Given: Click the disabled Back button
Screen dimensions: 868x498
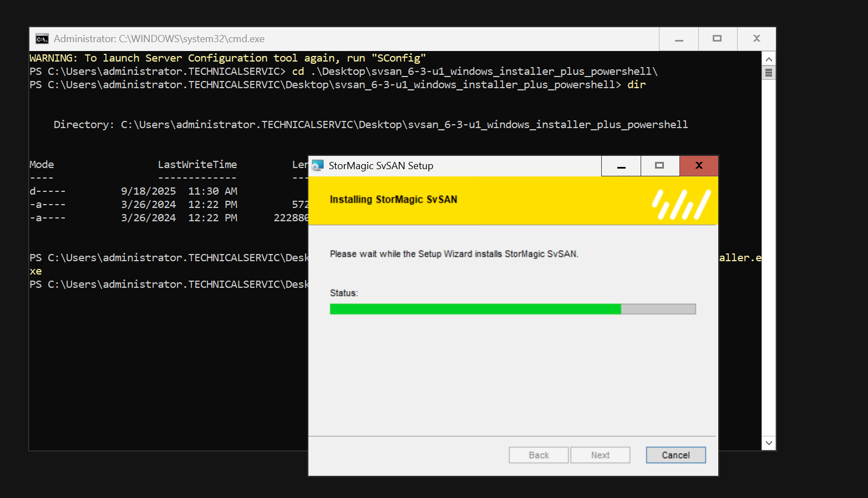Looking at the screenshot, I should pos(539,455).
